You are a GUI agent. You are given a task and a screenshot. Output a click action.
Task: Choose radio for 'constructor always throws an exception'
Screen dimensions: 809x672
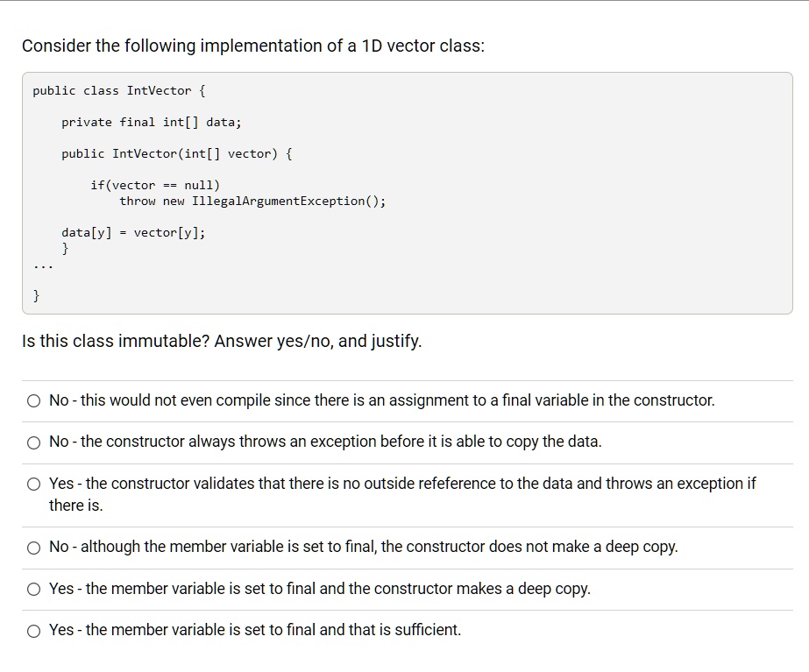coord(33,442)
